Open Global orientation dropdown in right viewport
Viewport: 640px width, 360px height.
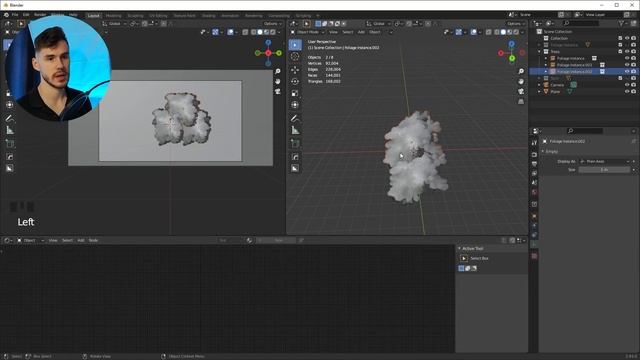tap(378, 24)
